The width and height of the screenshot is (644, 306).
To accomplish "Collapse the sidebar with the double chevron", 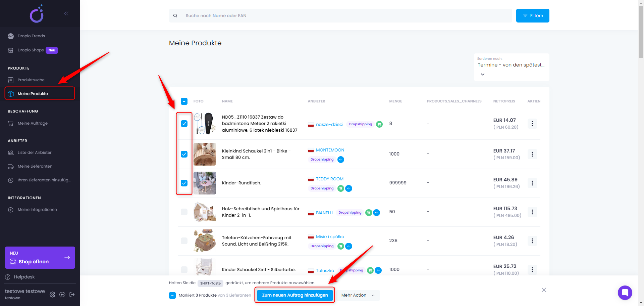I will [66, 13].
